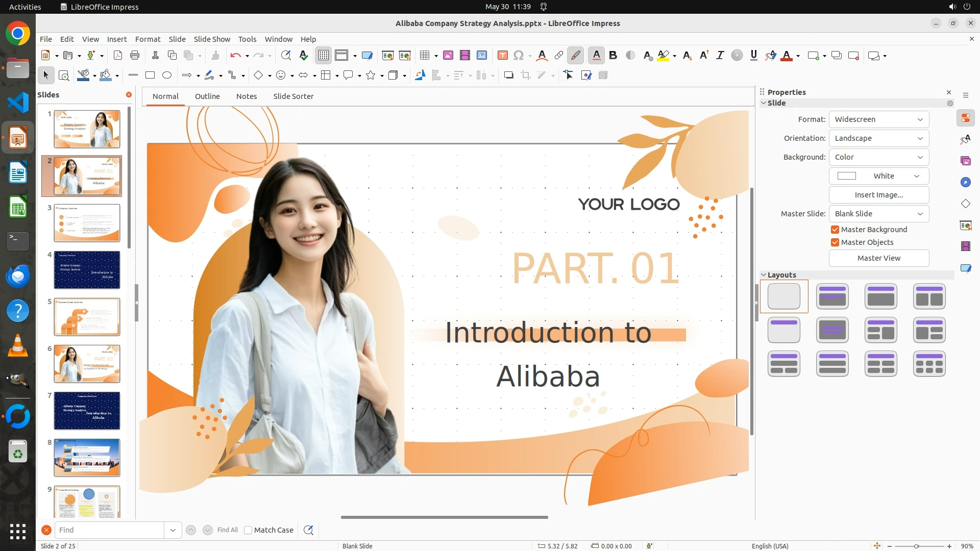
Task: Switch to the Slide Sorter tab
Action: (293, 96)
